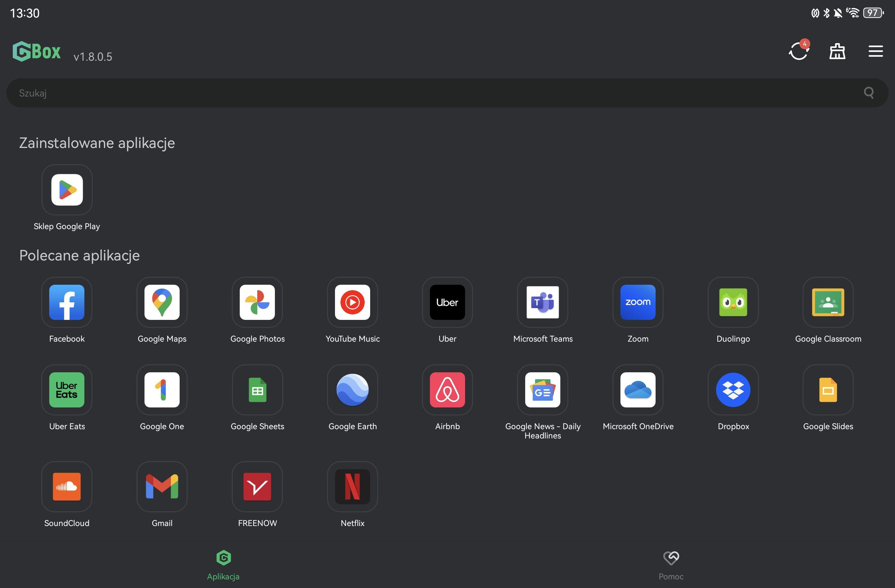895x588 pixels.
Task: Tap the Microsoft Teams icon
Action: 543,302
